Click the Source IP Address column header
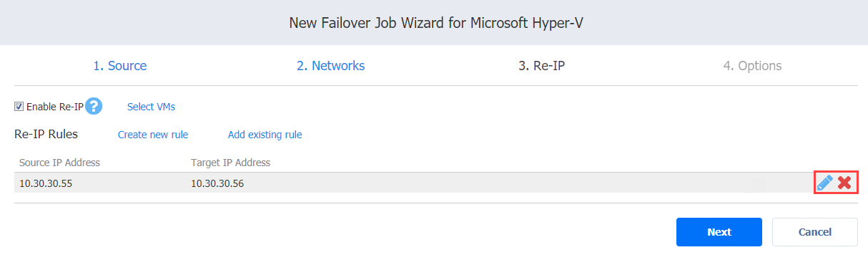 tap(59, 163)
